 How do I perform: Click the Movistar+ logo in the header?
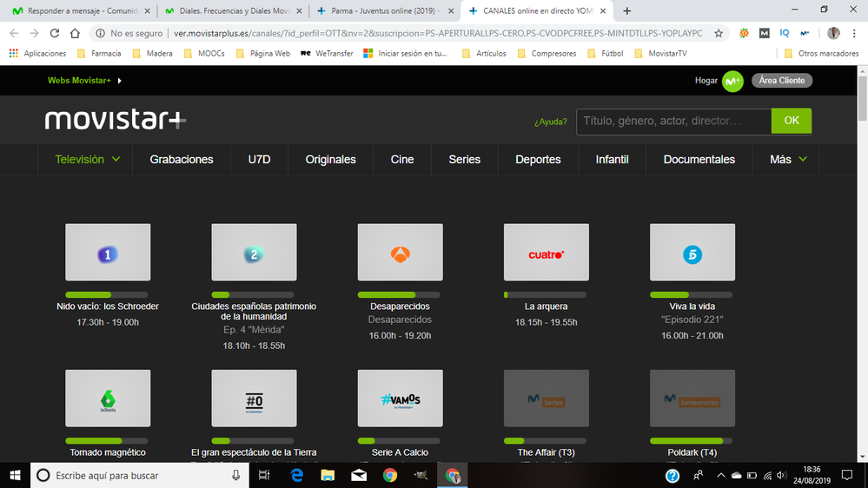115,121
